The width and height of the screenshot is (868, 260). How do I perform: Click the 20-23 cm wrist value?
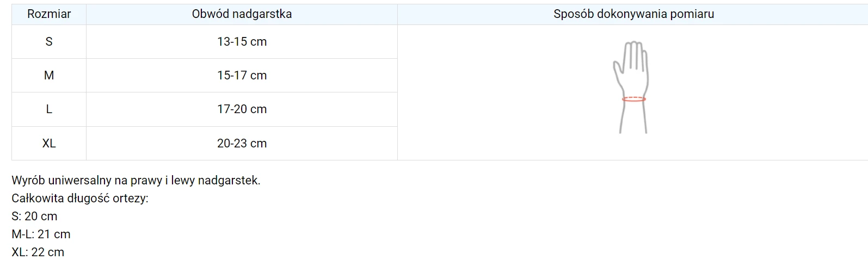pos(242,144)
